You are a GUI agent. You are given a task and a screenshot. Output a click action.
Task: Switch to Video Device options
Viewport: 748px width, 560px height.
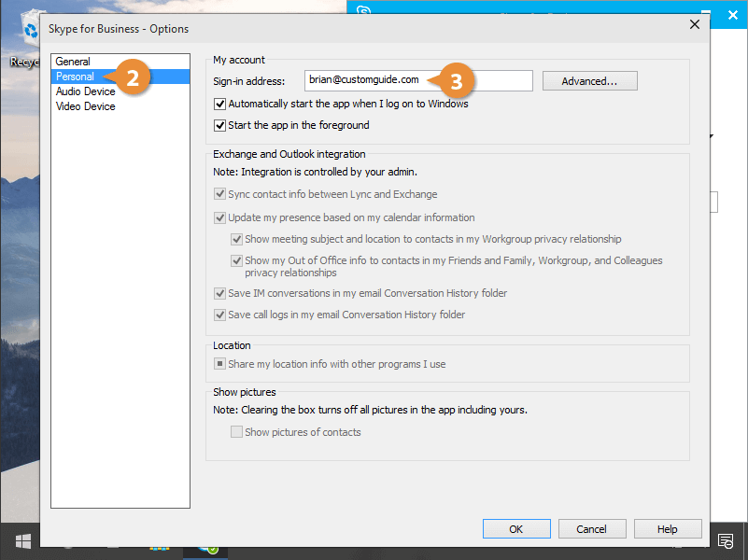[x=85, y=106]
